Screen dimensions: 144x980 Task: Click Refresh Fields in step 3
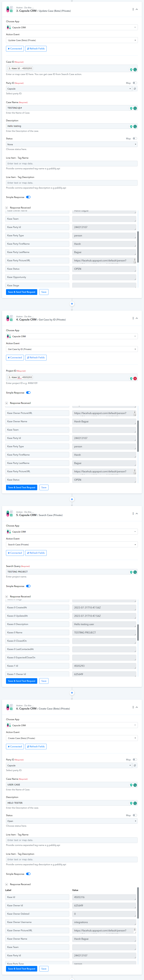[36, 49]
